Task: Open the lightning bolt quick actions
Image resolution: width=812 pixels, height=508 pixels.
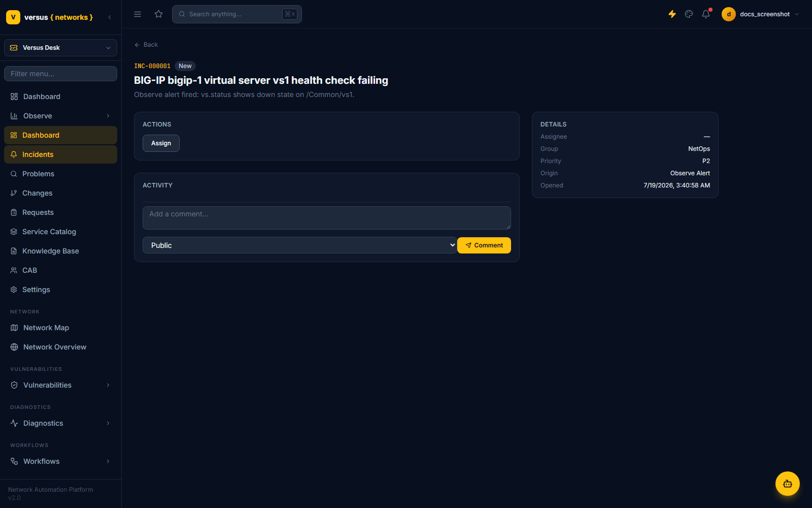Action: (672, 14)
